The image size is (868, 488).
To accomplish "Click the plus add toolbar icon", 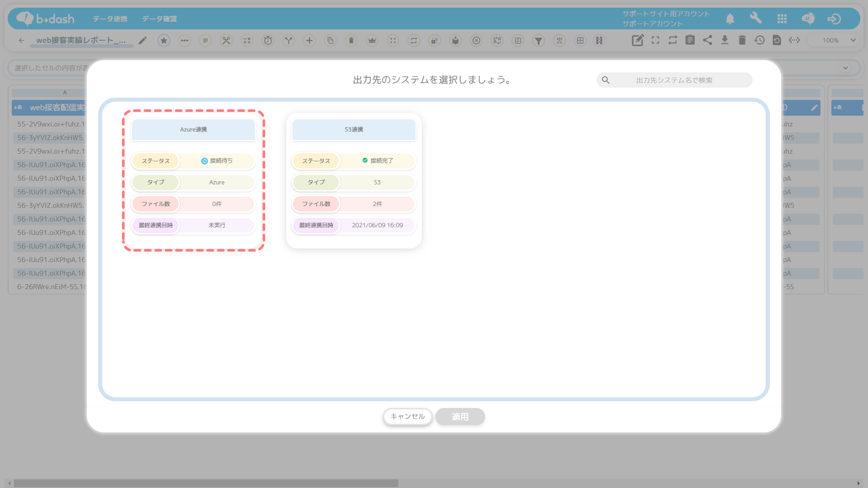I will pos(309,40).
